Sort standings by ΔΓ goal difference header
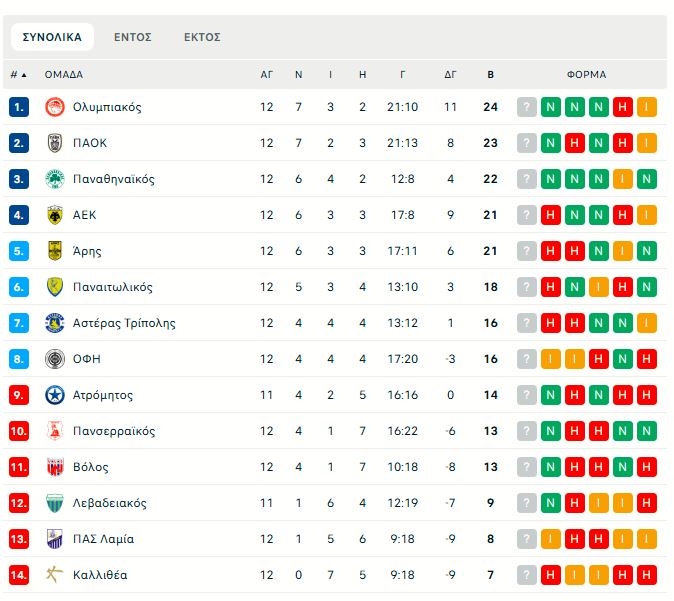The width and height of the screenshot is (674, 601). [450, 75]
